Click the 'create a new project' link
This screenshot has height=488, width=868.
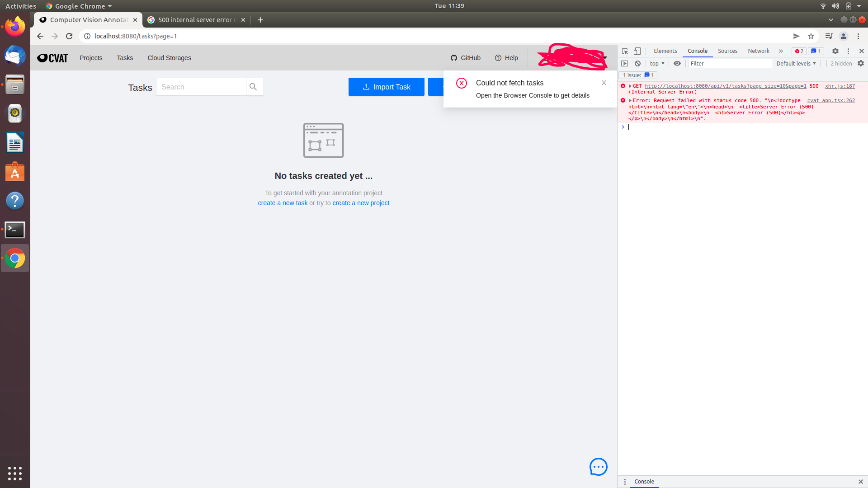361,203
